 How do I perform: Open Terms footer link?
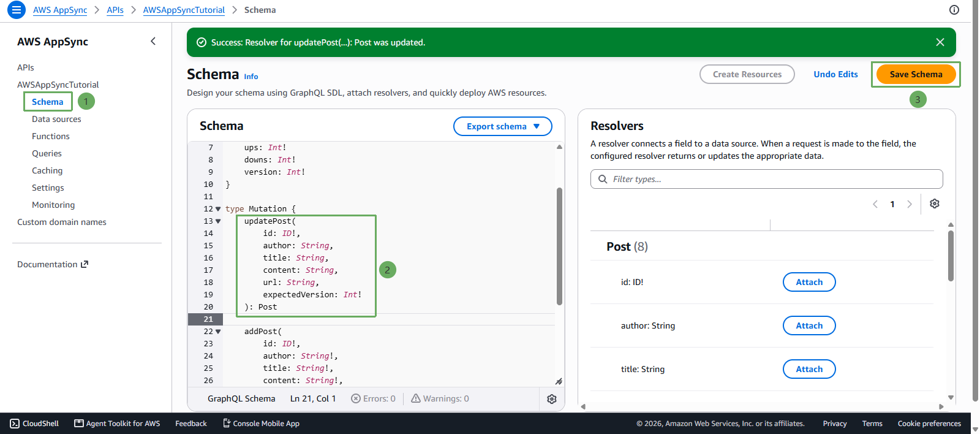pos(872,424)
